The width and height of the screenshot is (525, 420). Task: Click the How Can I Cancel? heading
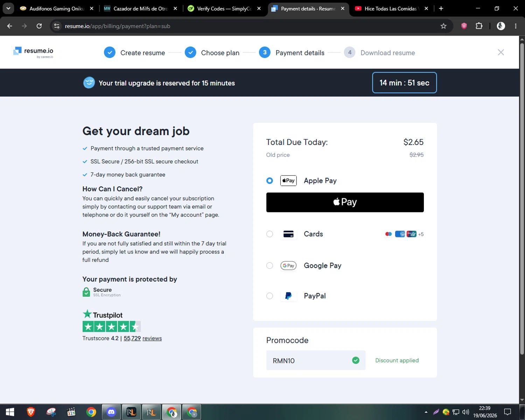tap(112, 189)
